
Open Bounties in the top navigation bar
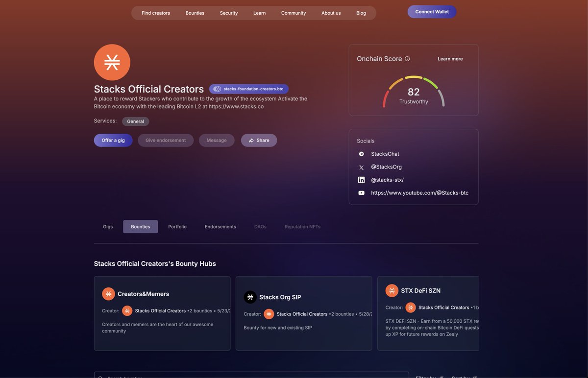coord(195,13)
